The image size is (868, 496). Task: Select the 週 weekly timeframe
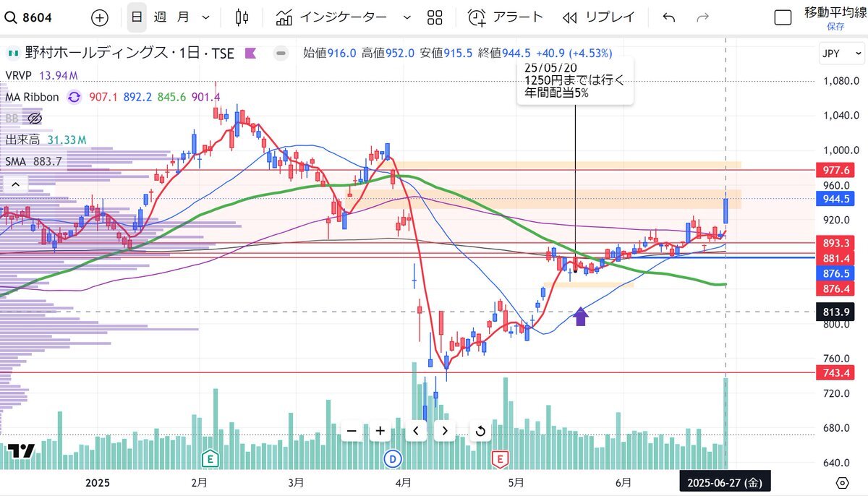coord(160,17)
